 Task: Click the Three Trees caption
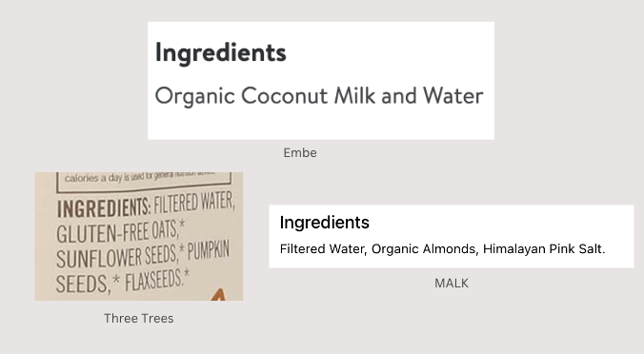[139, 318]
